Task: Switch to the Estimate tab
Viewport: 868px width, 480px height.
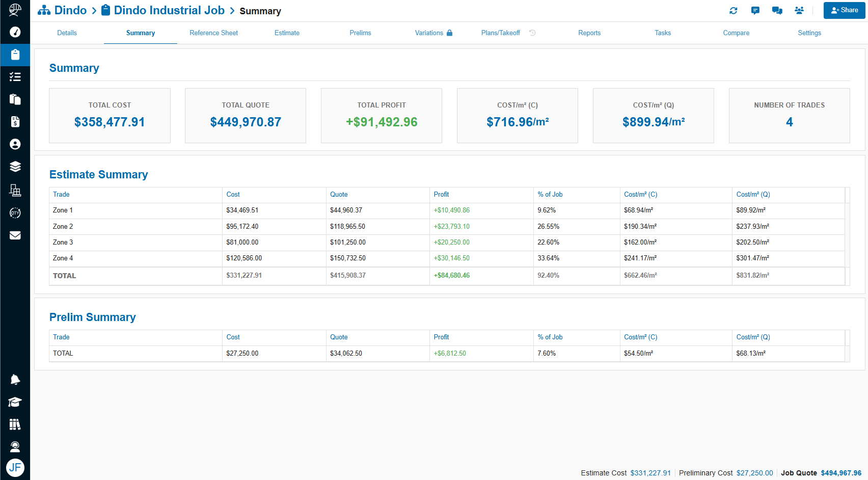Action: click(287, 33)
